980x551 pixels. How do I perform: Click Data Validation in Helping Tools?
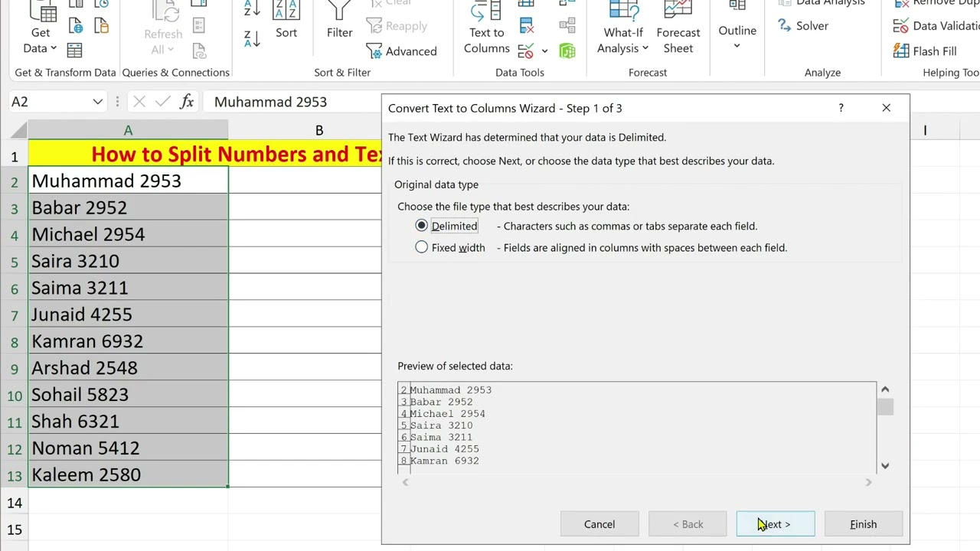(936, 26)
